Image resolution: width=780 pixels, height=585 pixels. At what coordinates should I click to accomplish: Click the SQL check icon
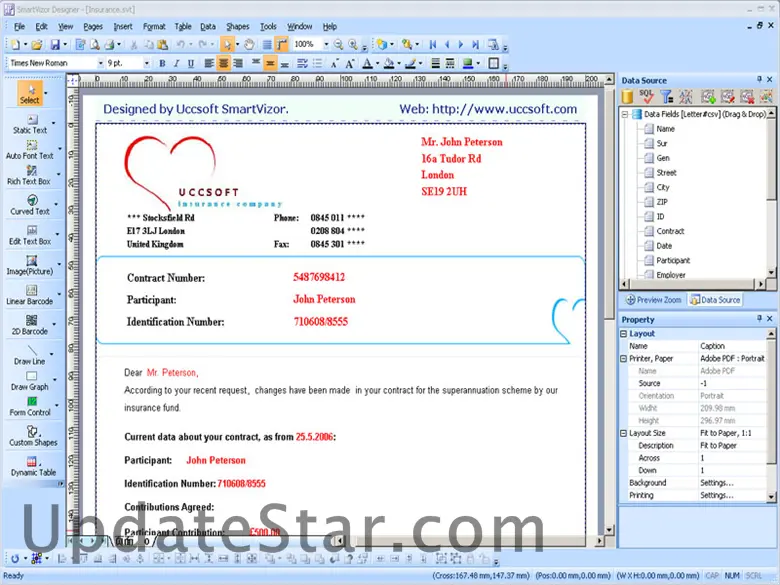pos(646,97)
